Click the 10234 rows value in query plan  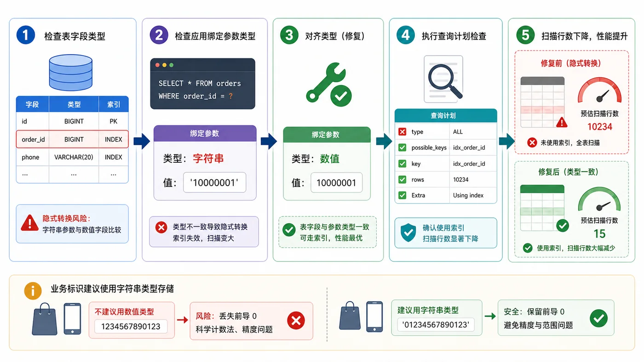point(461,180)
